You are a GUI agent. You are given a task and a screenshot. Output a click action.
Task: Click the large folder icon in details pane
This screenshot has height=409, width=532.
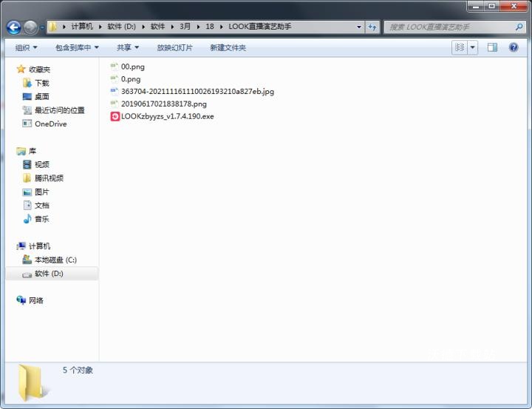point(33,383)
